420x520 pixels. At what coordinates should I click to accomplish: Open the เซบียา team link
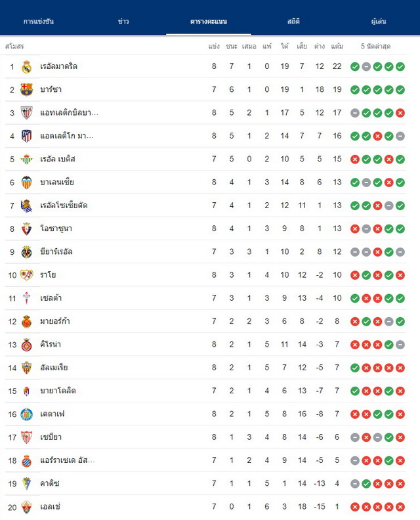click(51, 437)
